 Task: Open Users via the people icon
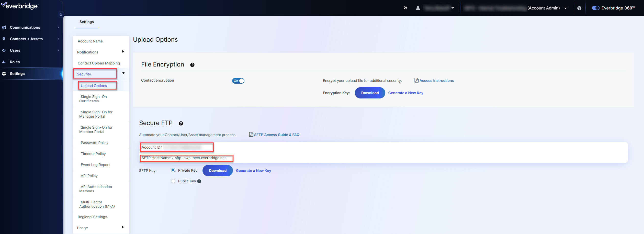4,50
